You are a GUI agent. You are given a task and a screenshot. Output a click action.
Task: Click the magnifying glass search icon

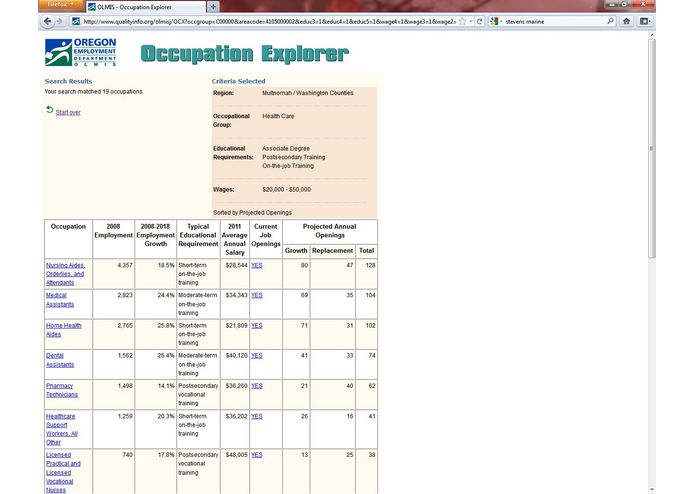(x=610, y=21)
